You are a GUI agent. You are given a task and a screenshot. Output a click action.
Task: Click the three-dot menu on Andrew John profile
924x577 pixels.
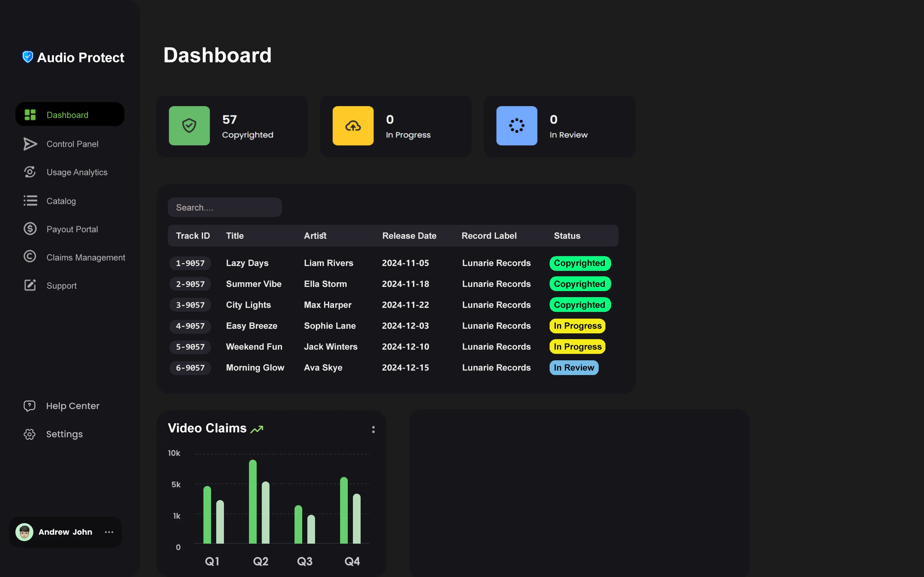[111, 532]
